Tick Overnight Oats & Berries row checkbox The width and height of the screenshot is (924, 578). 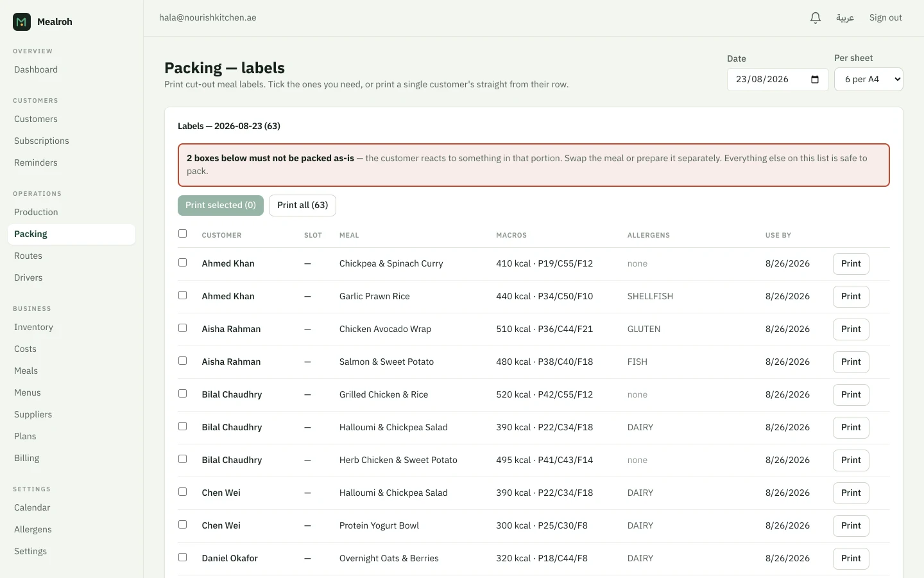tap(183, 557)
